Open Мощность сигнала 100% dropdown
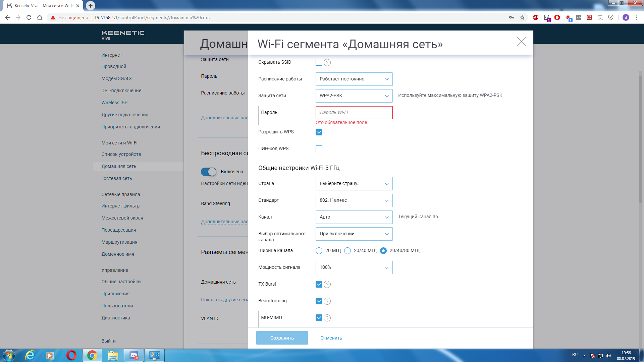 tap(354, 267)
